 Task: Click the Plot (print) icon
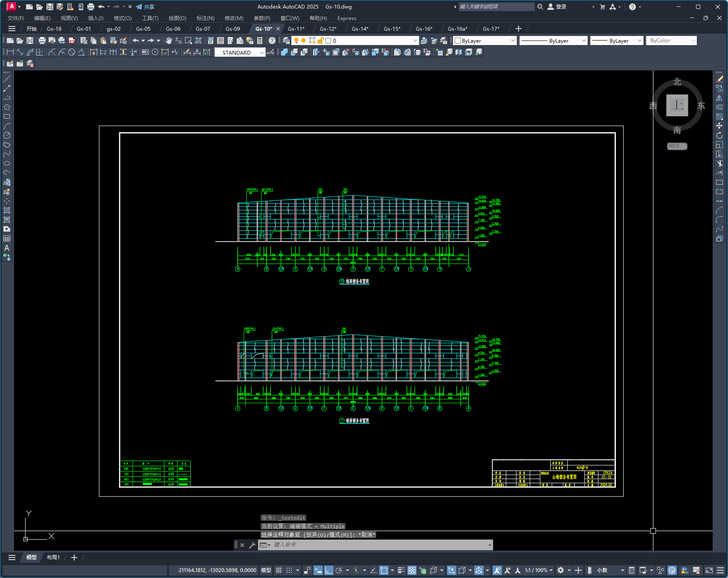point(42,41)
